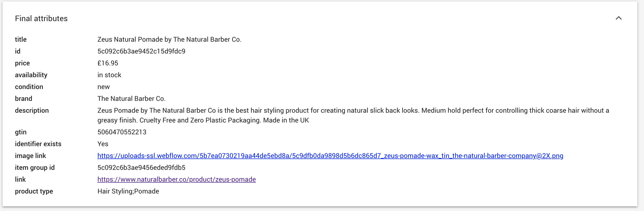Click the description text paragraph
The image size is (644, 211).
[353, 115]
